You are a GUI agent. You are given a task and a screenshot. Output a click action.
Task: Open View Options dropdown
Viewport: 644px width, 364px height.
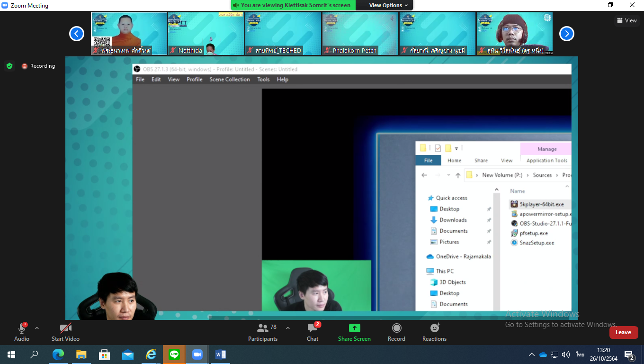coord(388,5)
